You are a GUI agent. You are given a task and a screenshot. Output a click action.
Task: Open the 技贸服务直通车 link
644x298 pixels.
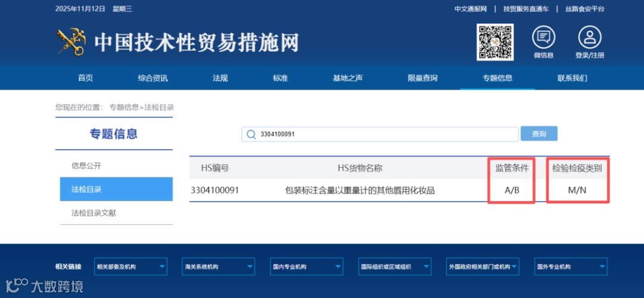[x=526, y=9]
